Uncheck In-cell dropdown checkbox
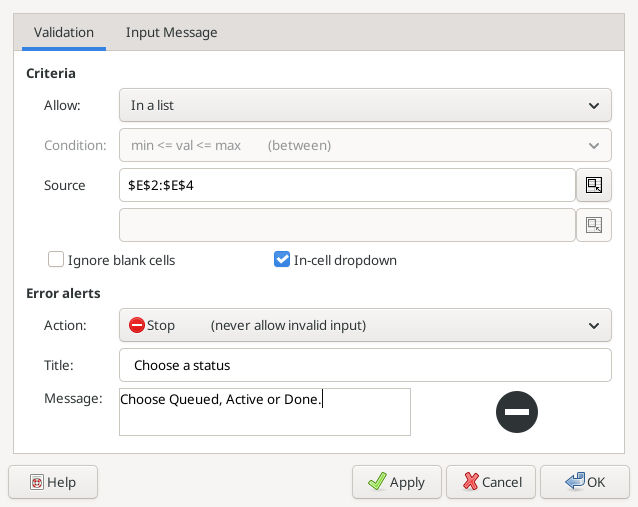Viewport: 638px width, 507px height. coord(282,260)
